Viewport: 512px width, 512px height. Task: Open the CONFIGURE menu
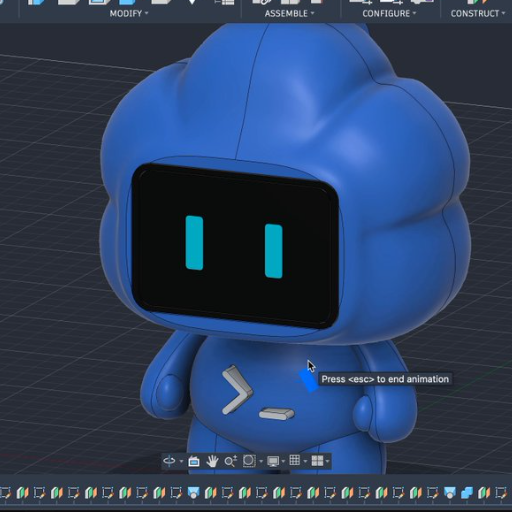389,13
